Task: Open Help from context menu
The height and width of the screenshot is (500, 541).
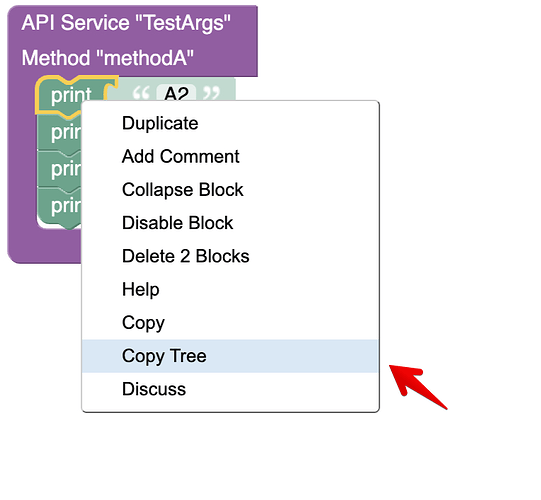Action: [x=230, y=289]
